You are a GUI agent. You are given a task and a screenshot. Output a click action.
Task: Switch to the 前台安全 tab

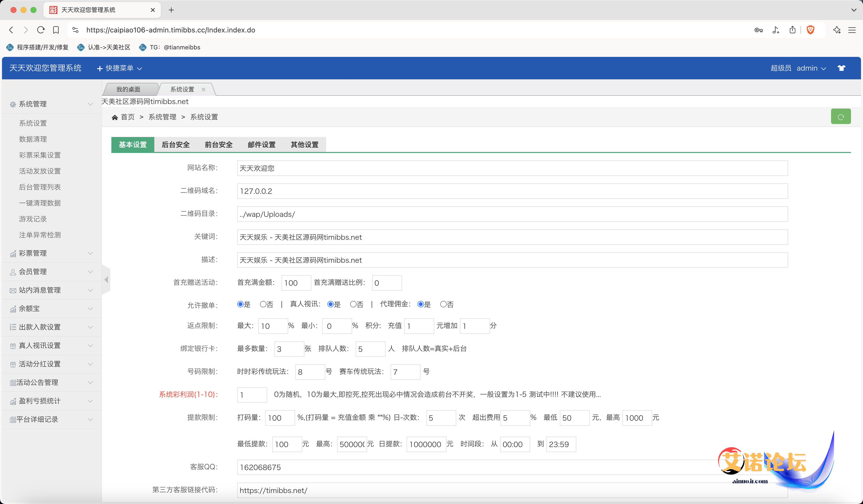coord(218,145)
